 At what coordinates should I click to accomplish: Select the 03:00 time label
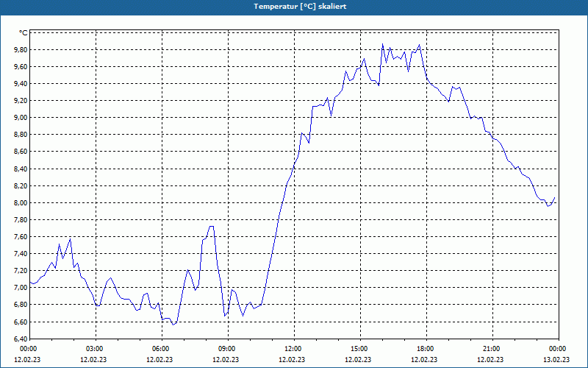click(x=96, y=349)
